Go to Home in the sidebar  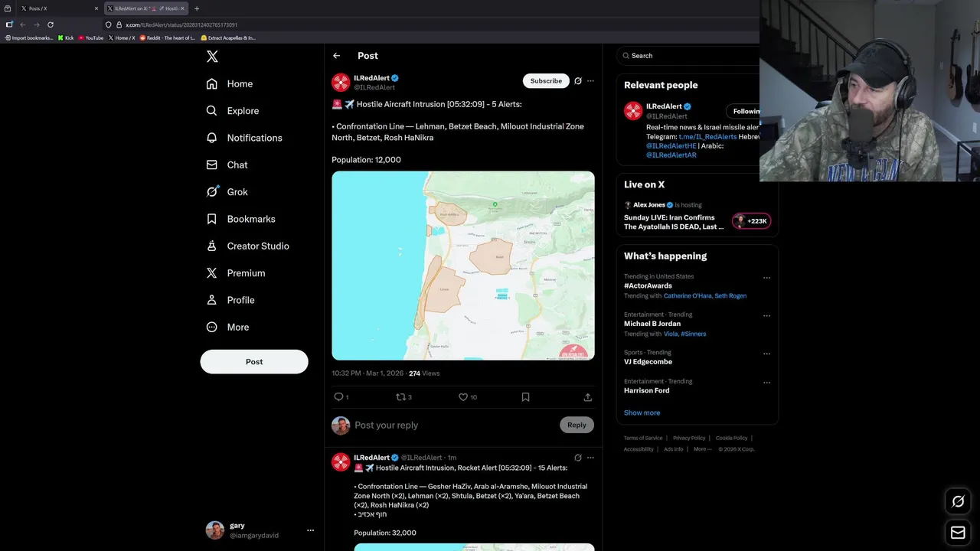[230, 84]
